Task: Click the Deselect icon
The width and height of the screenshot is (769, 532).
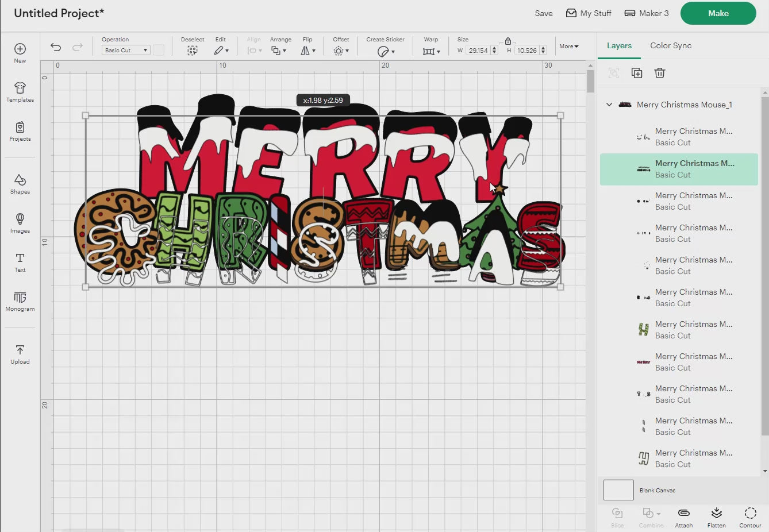Action: pos(193,51)
